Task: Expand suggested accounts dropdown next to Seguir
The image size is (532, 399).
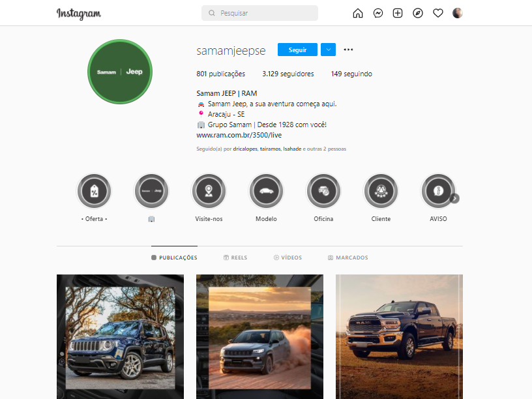Action: point(329,50)
